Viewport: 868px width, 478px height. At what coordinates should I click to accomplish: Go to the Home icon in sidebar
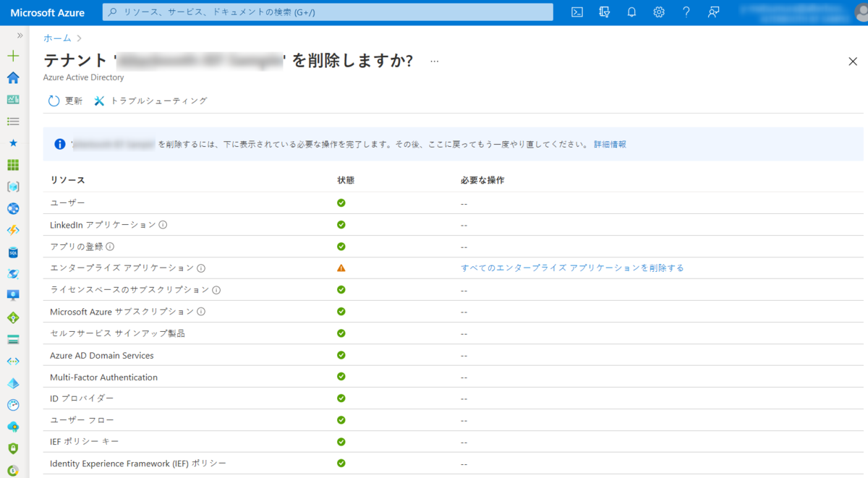click(13, 77)
